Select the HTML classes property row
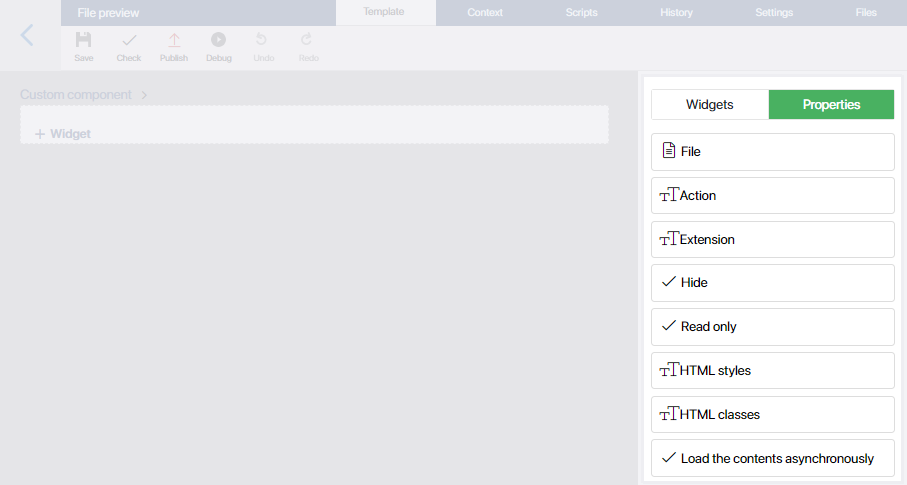907x485 pixels. pos(773,414)
